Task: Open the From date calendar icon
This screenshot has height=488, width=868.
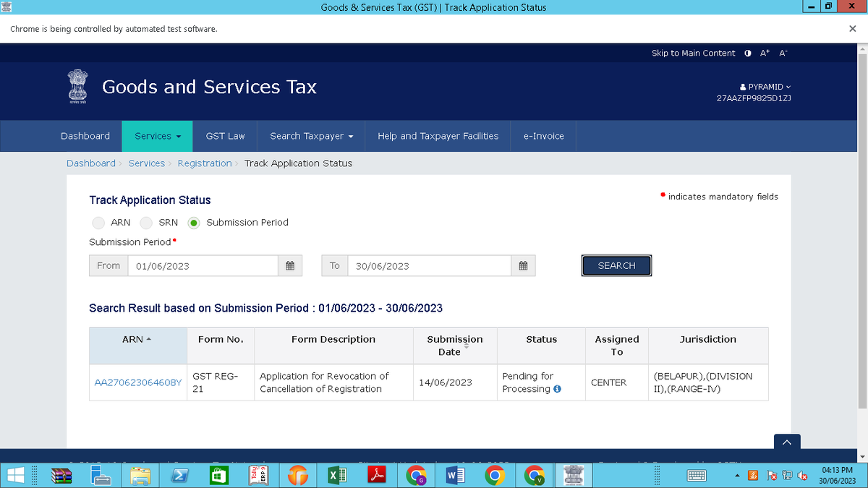Action: point(290,265)
